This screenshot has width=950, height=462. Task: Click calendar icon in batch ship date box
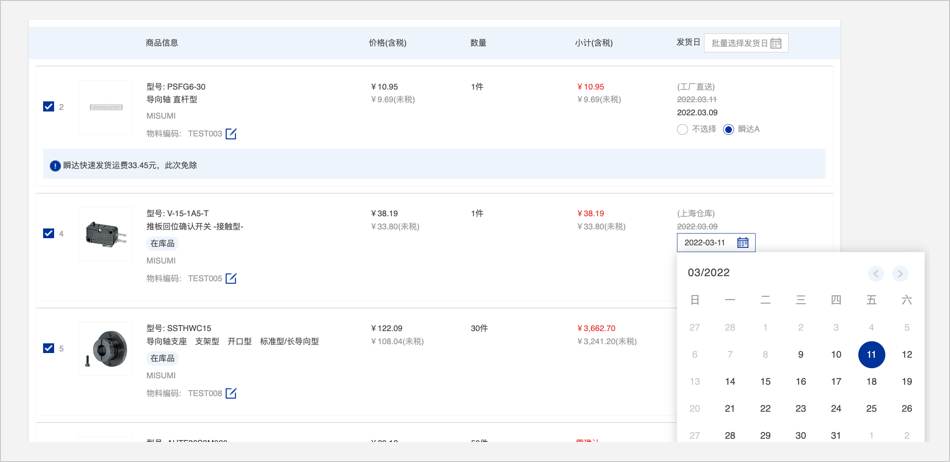776,43
